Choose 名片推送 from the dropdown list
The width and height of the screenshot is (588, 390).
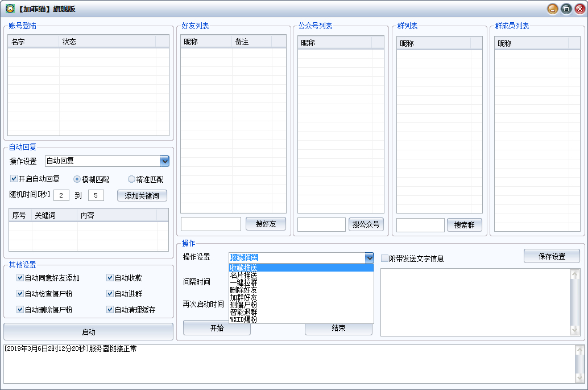coord(243,276)
